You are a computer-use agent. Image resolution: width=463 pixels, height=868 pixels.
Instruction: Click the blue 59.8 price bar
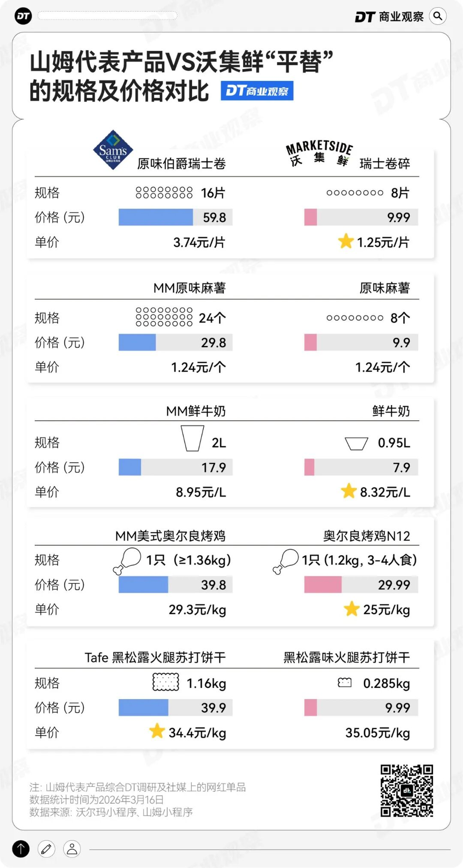click(156, 217)
